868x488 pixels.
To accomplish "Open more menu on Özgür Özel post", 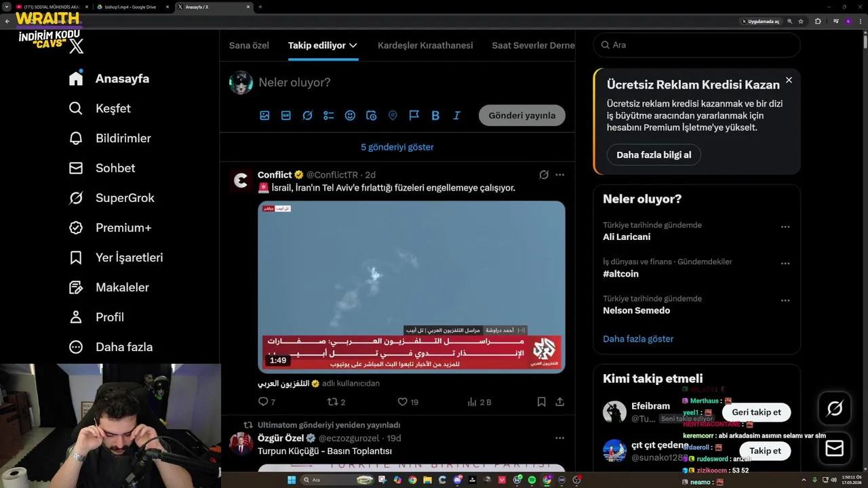I will [x=559, y=438].
